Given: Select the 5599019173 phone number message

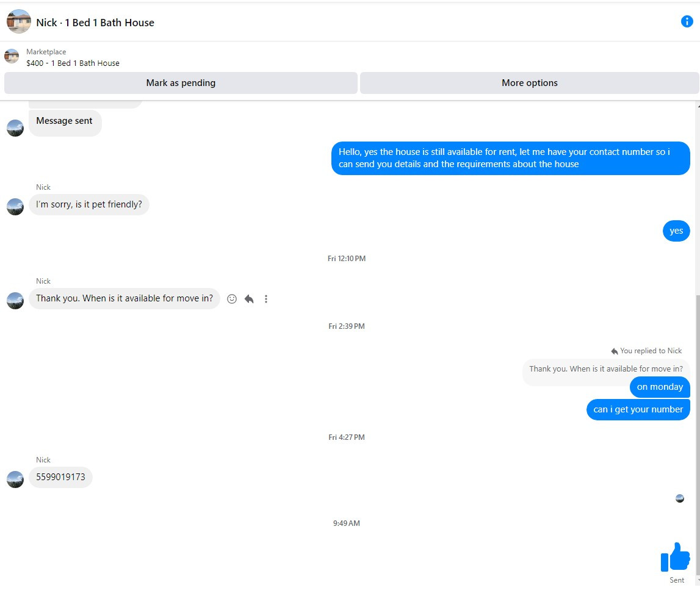Looking at the screenshot, I should (60, 477).
